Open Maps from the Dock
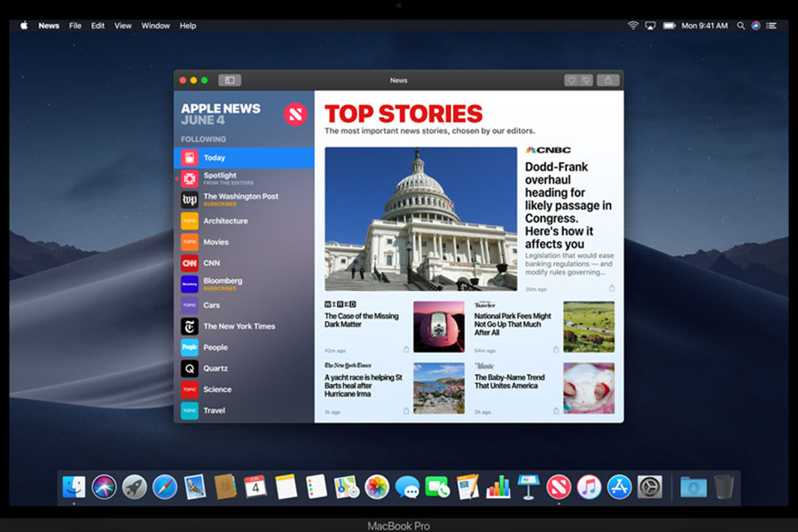The width and height of the screenshot is (798, 532). coord(347,487)
